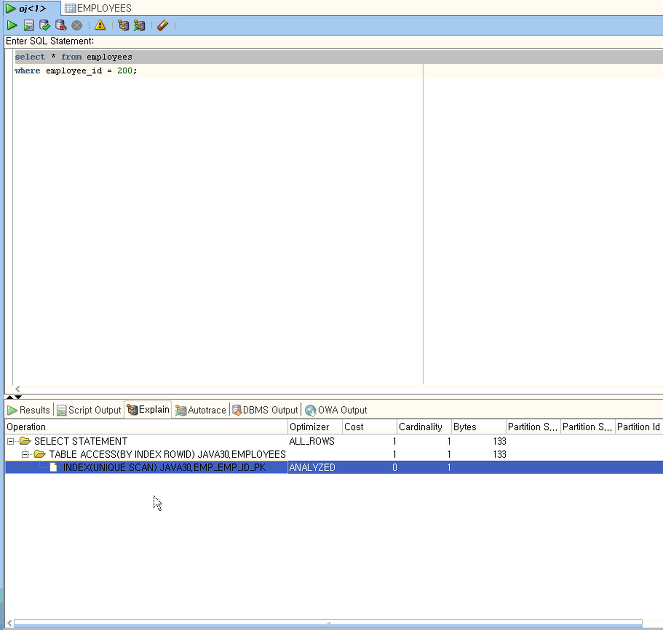Collapse the SELECT STATEMENT node

(10, 441)
